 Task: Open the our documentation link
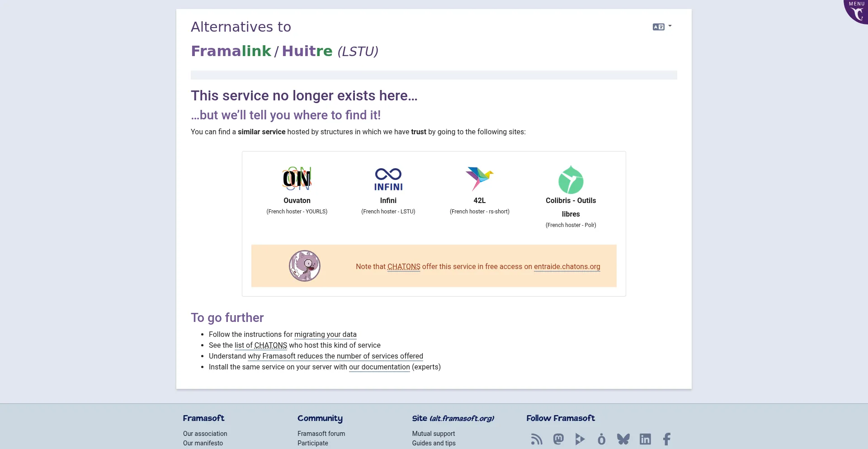coord(379,367)
